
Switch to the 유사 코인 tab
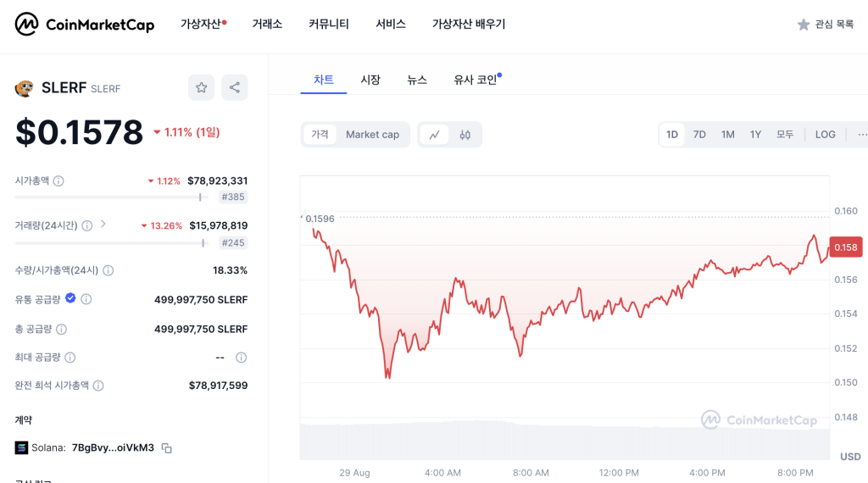[x=477, y=80]
